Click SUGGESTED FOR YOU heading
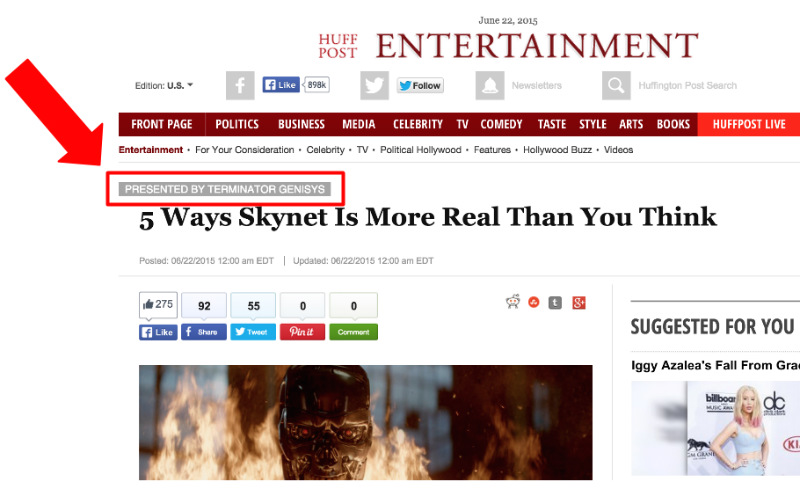Image resolution: width=800 pixels, height=504 pixels. click(713, 326)
